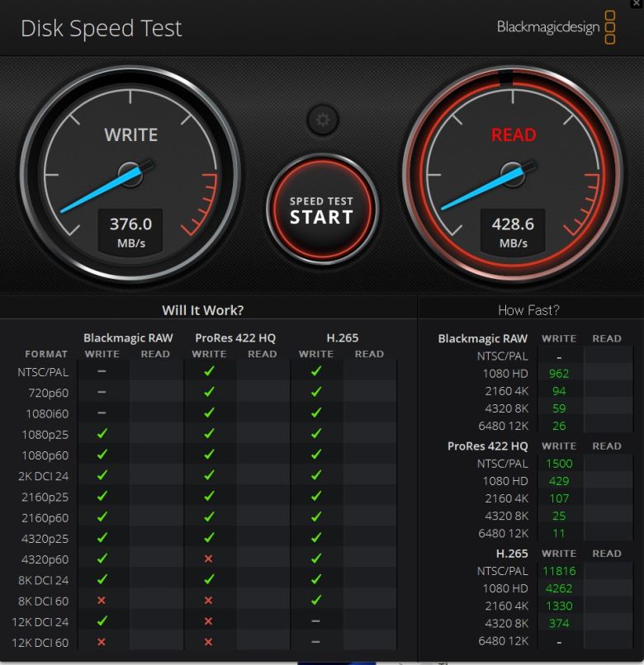The height and width of the screenshot is (665, 644).
Task: Click the 1500 NTSC/PAL write value
Action: 559,463
